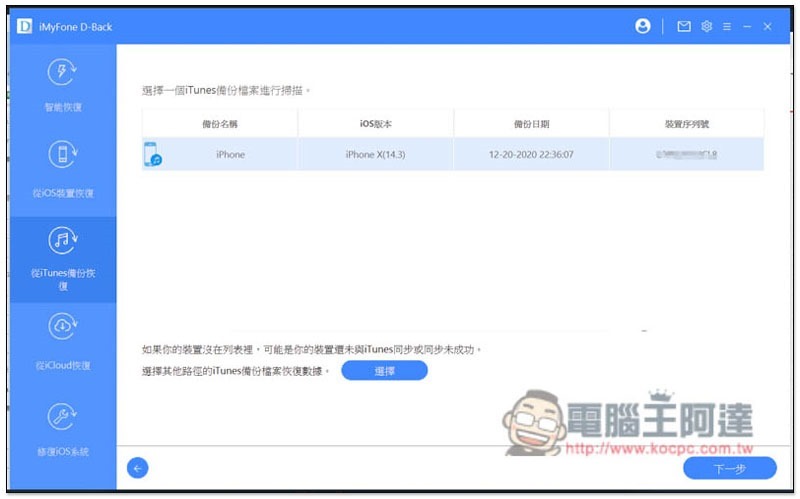The width and height of the screenshot is (800, 499).
Task: Click the back arrow button
Action: click(x=138, y=468)
